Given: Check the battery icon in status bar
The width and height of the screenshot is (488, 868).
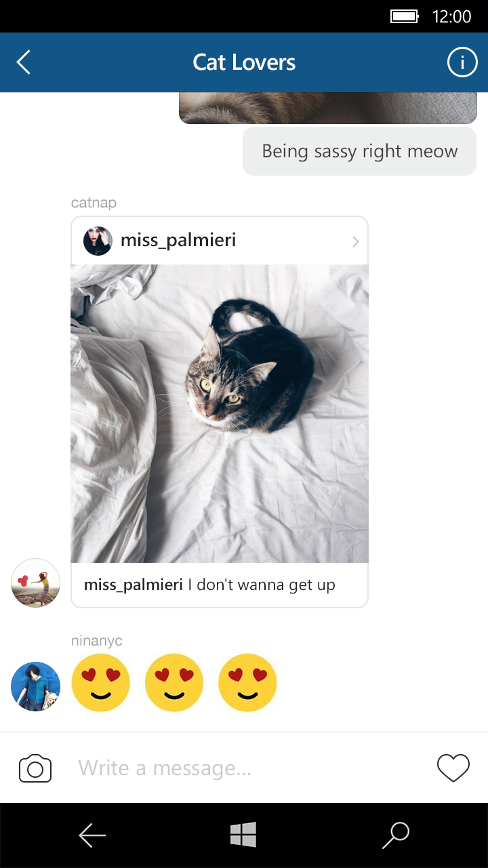Looking at the screenshot, I should point(405,16).
